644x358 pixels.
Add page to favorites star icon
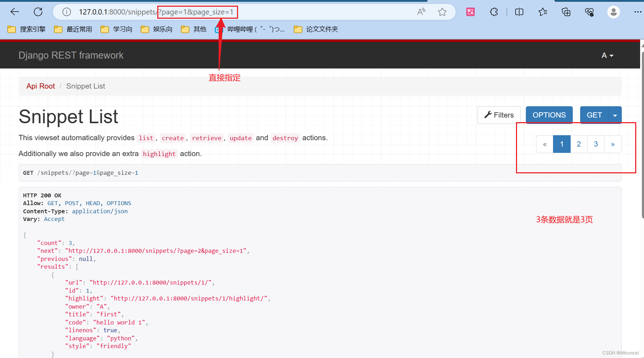point(442,12)
